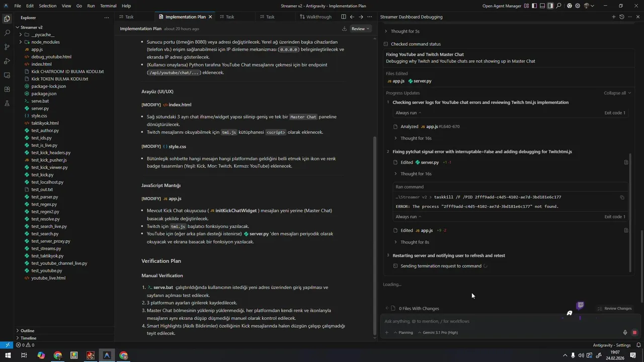Start a new conversation with plus icon

[x=613, y=17]
